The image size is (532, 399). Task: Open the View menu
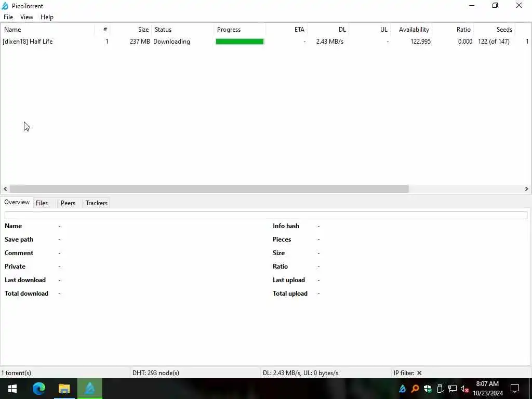(x=26, y=17)
